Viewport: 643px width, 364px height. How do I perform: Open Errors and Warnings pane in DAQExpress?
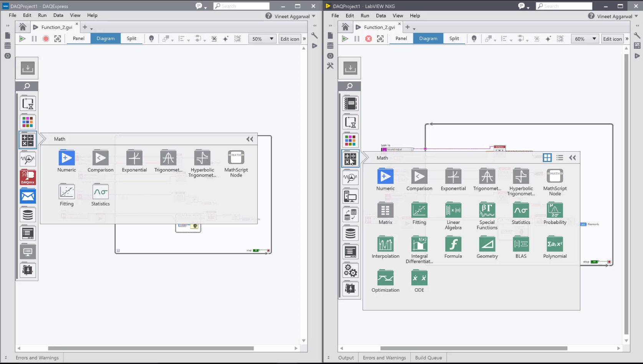click(37, 358)
